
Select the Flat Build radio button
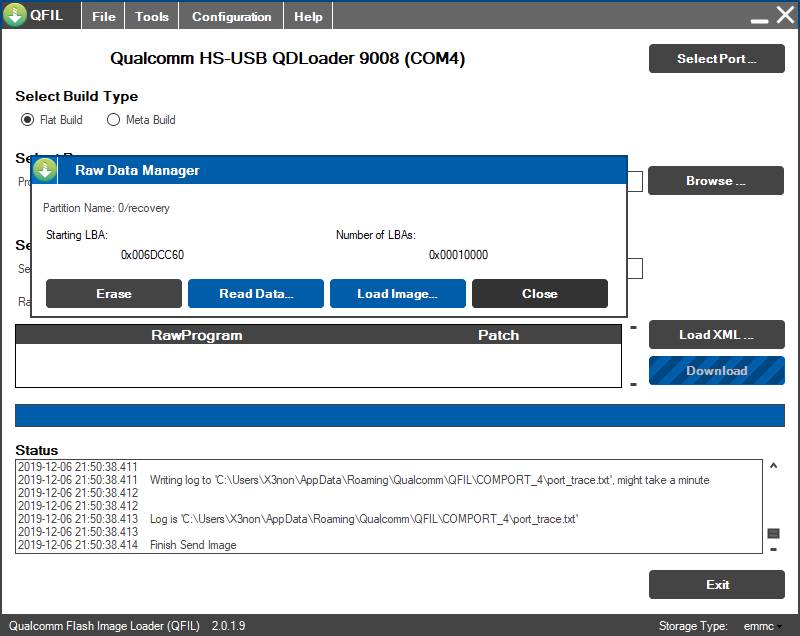point(28,120)
